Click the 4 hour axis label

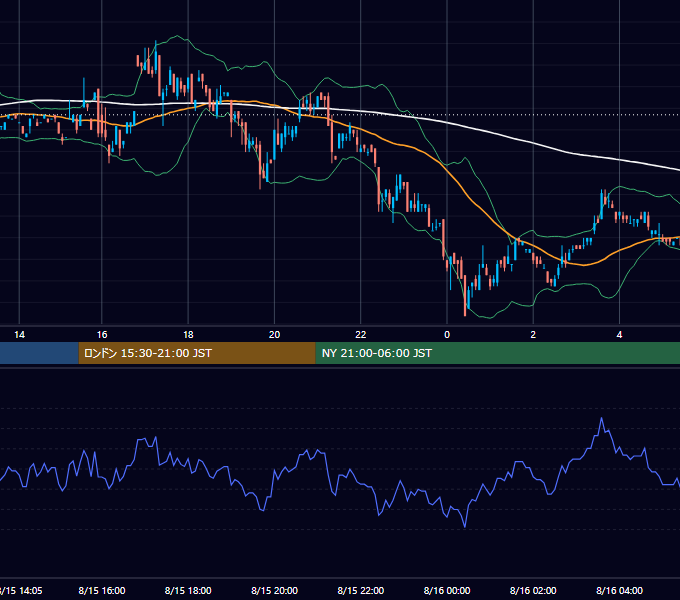(x=619, y=335)
